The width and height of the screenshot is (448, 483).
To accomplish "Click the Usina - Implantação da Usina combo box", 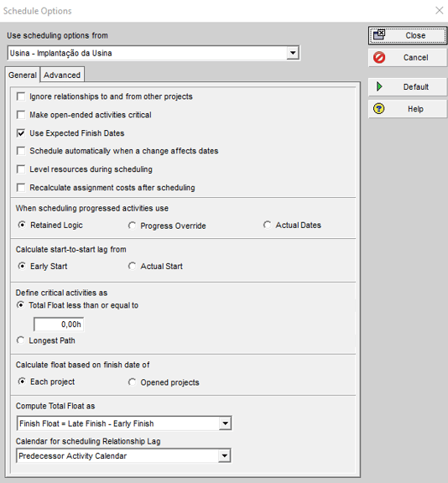I will coord(154,53).
